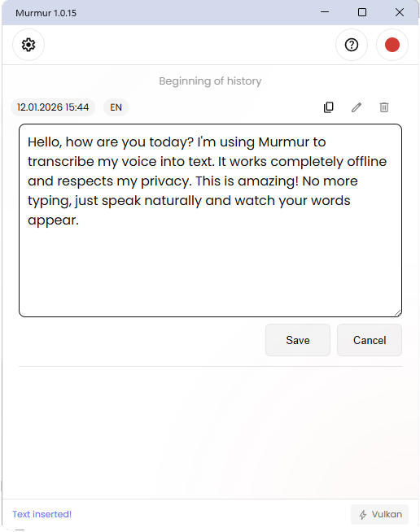The image size is (420, 532).
Task: Delete the transcription with the trash icon
Action: 384,107
